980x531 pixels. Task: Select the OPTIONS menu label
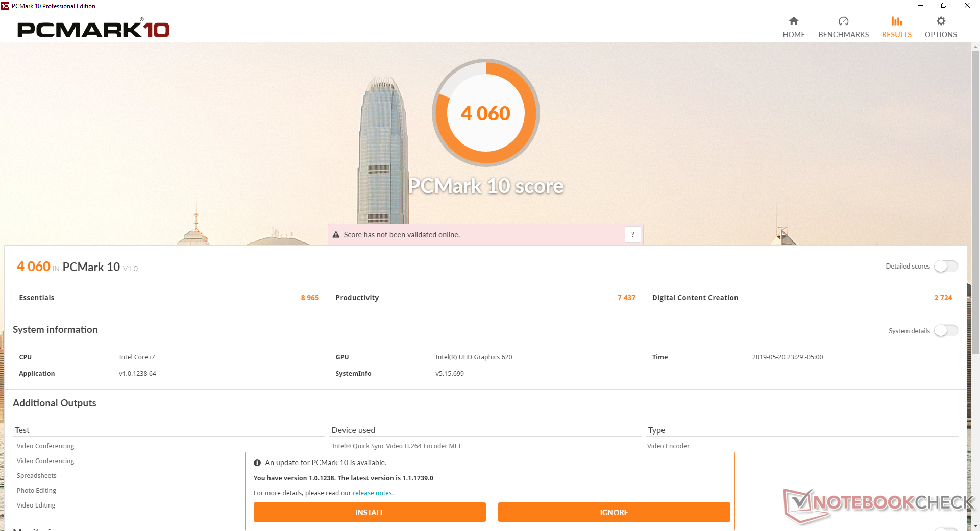click(941, 35)
